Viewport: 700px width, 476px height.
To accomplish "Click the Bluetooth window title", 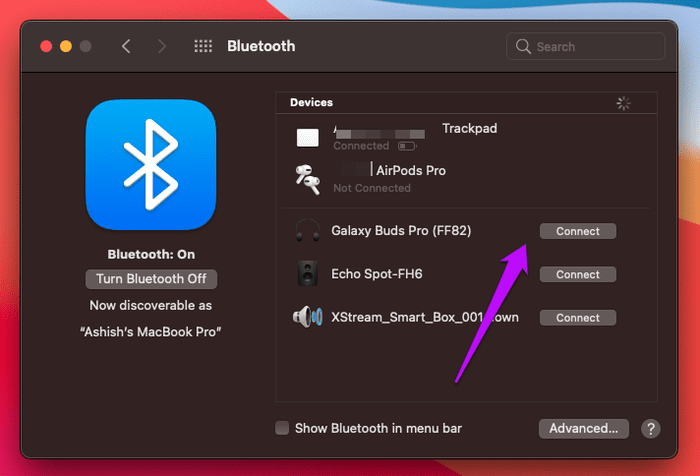I will (261, 46).
